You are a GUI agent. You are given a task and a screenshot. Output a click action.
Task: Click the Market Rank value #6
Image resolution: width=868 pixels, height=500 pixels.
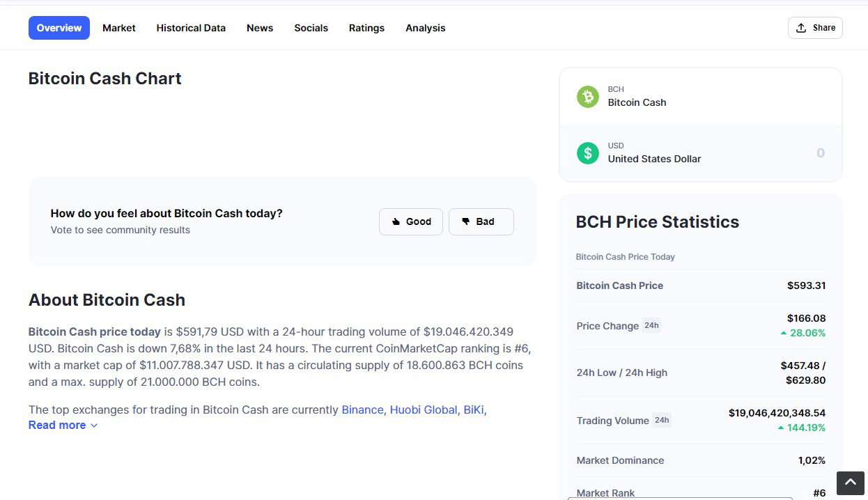[x=819, y=493]
